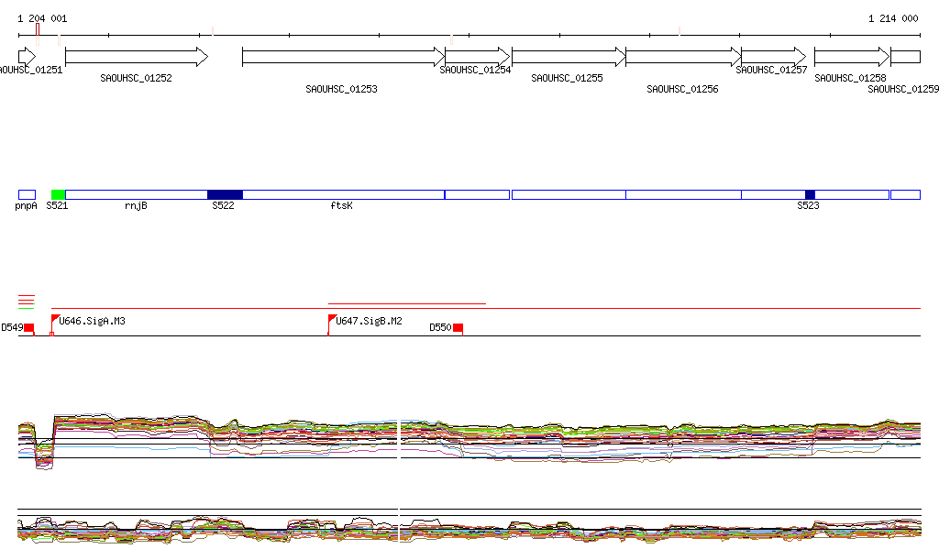Image resolution: width=939 pixels, height=560 pixels.
Task: Select the red D550 terminator marker
Action: point(458,327)
